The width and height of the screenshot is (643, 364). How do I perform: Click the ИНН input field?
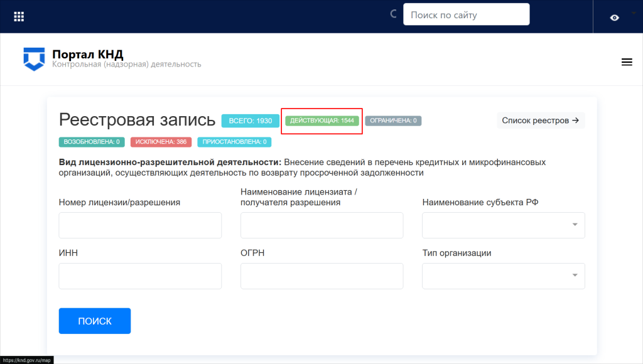[140, 276]
